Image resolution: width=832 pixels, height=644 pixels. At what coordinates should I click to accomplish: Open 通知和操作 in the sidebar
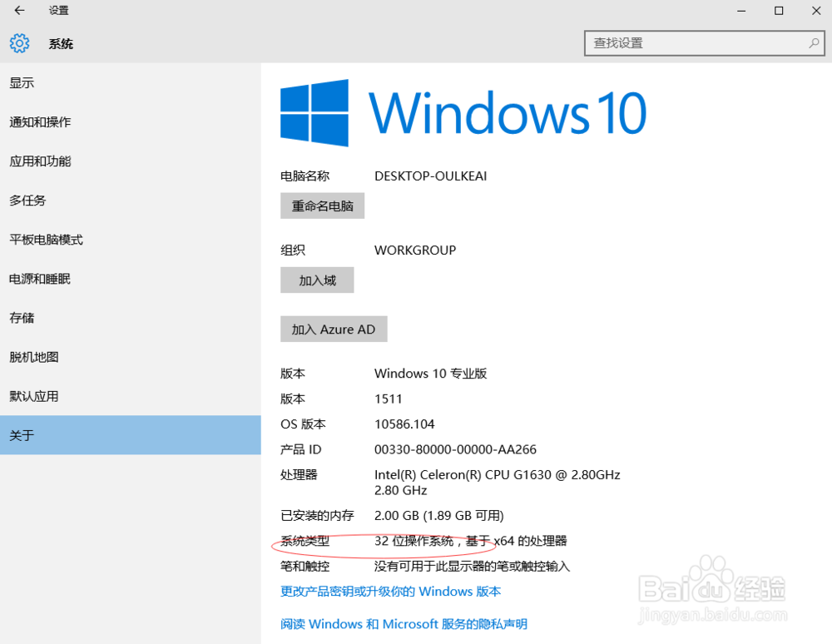[131, 122]
